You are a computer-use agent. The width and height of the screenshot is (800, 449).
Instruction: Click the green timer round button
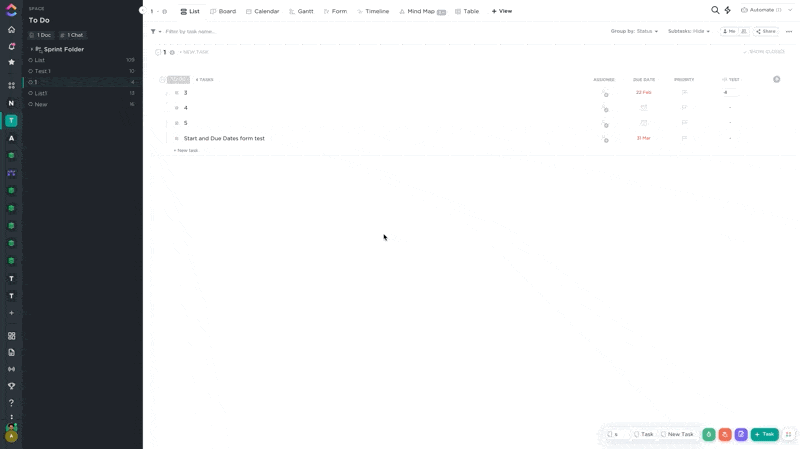tap(709, 434)
